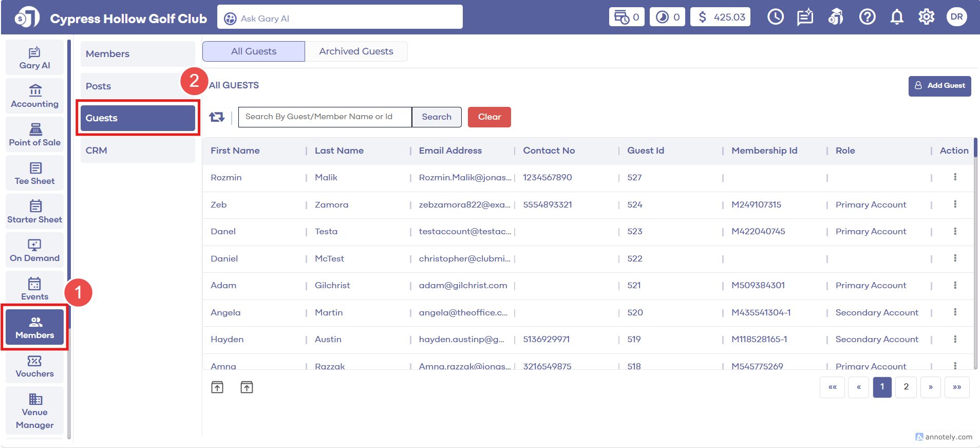
Task: Open the Accounting module
Action: pyautogui.click(x=34, y=97)
